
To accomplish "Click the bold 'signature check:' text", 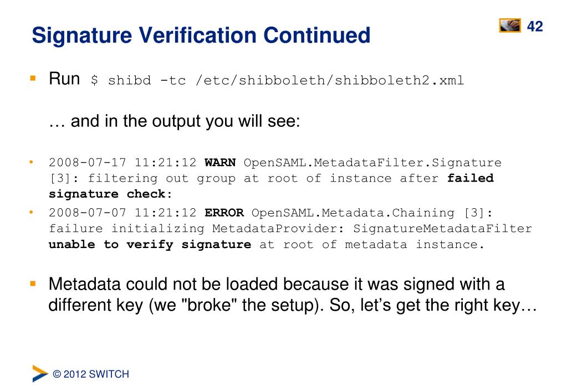I will 111,194.
